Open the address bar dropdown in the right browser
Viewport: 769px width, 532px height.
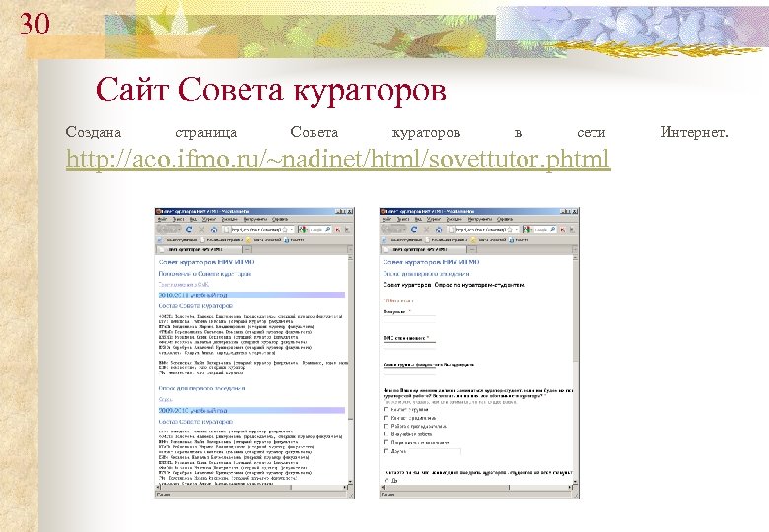coord(517,230)
